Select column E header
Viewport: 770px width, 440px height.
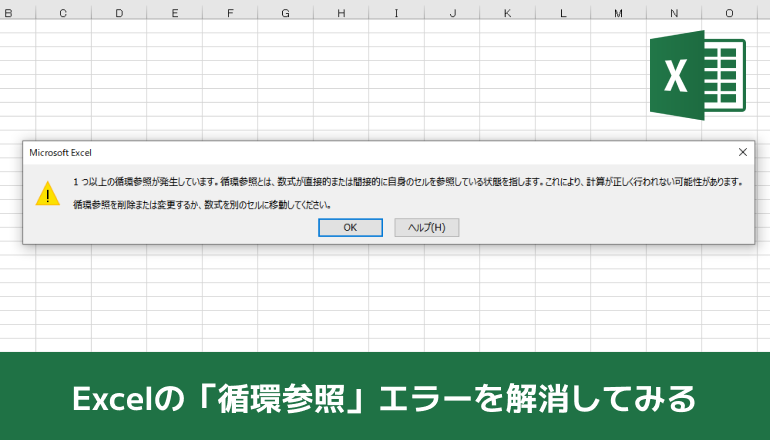tap(174, 13)
